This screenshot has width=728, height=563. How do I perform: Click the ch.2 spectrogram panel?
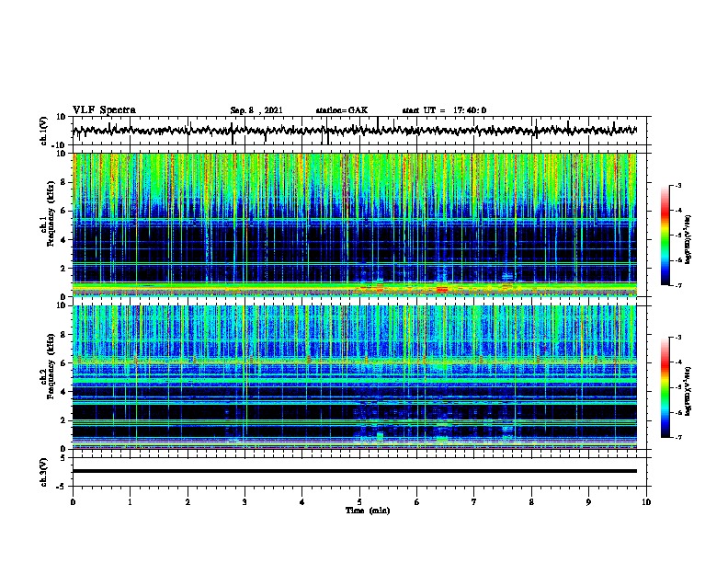tap(355, 377)
